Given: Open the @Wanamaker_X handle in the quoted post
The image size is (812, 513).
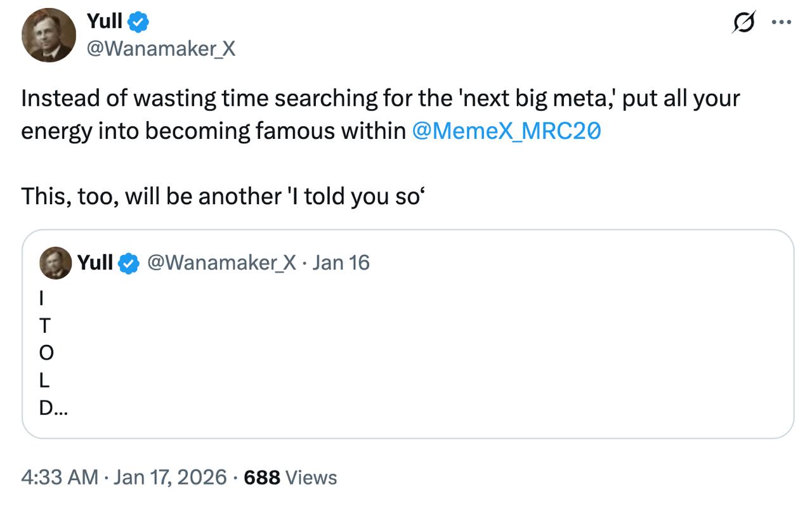Looking at the screenshot, I should click(x=221, y=263).
